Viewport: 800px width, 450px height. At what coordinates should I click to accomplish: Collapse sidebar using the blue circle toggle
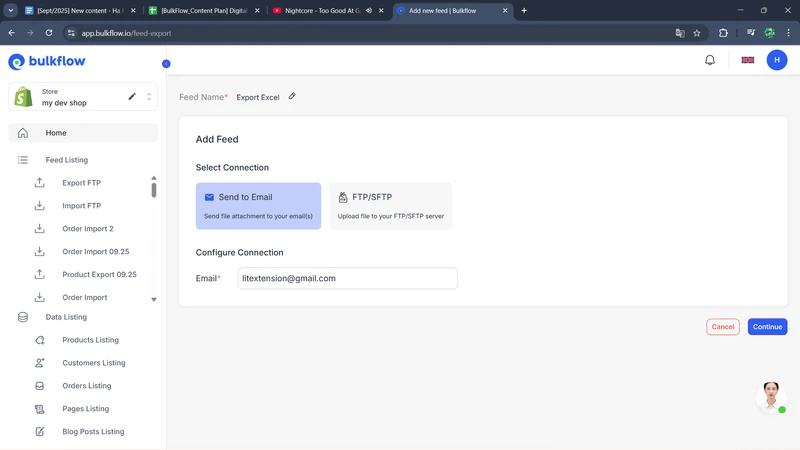coord(166,64)
